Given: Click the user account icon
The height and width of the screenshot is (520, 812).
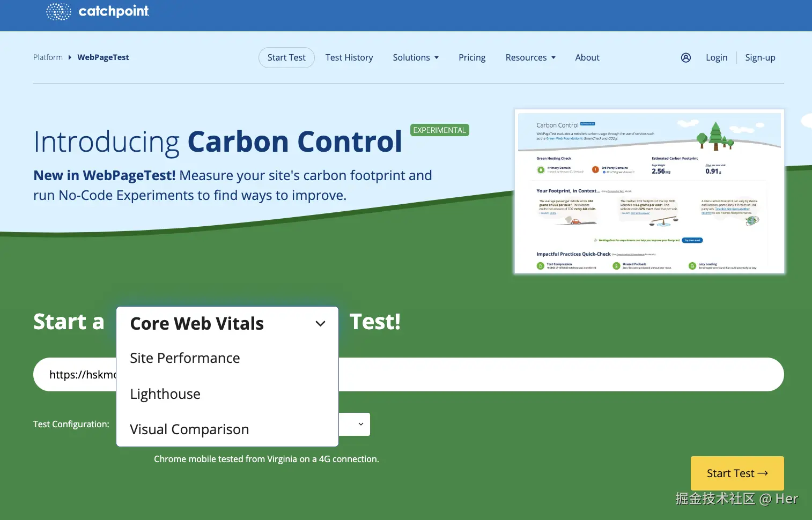Looking at the screenshot, I should pyautogui.click(x=686, y=58).
